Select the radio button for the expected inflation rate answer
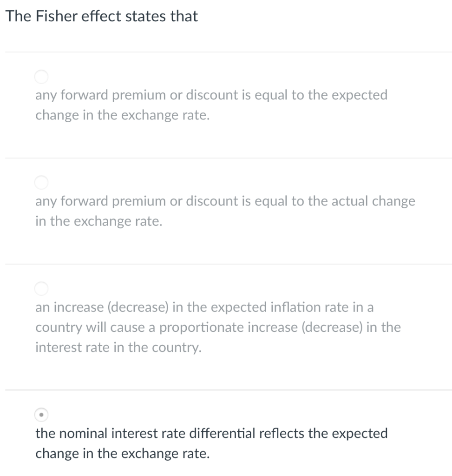 41,288
